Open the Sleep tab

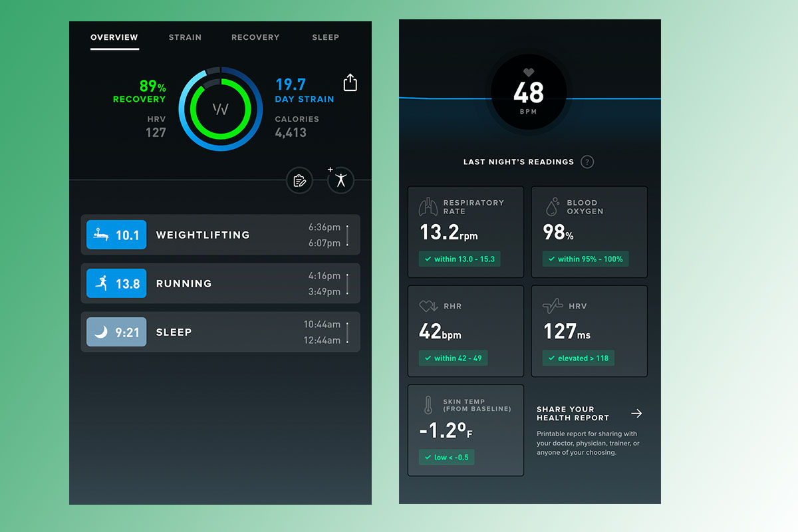click(325, 37)
